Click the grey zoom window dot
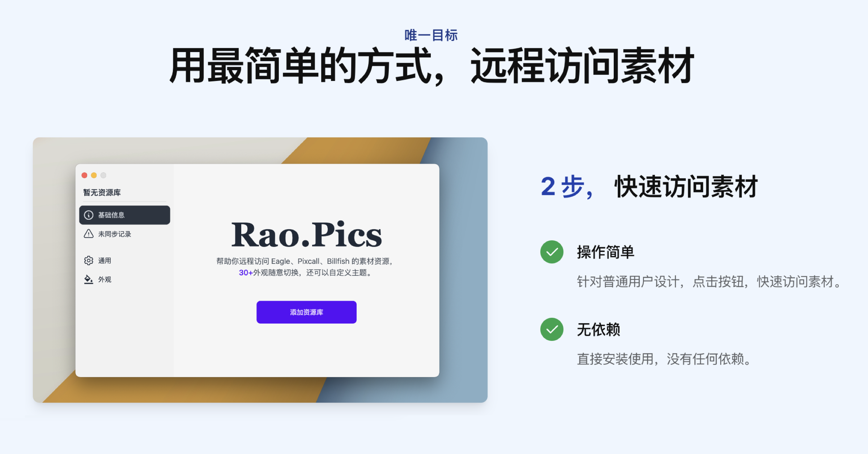 (103, 175)
